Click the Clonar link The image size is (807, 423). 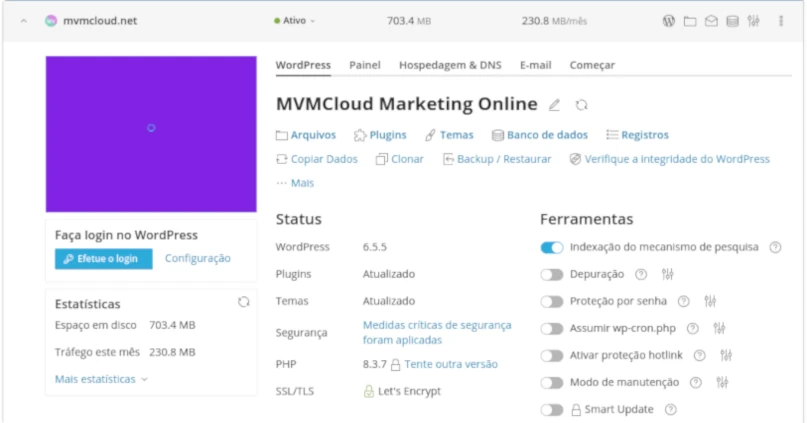pyautogui.click(x=400, y=160)
